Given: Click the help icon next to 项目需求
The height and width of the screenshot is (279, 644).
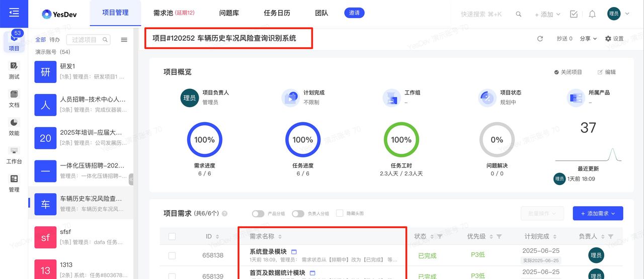Looking at the screenshot, I should 224,213.
